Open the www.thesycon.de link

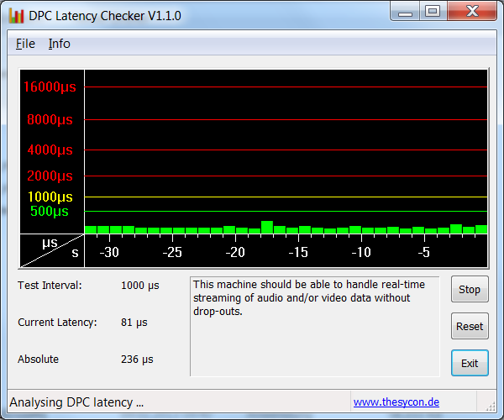[396, 402]
